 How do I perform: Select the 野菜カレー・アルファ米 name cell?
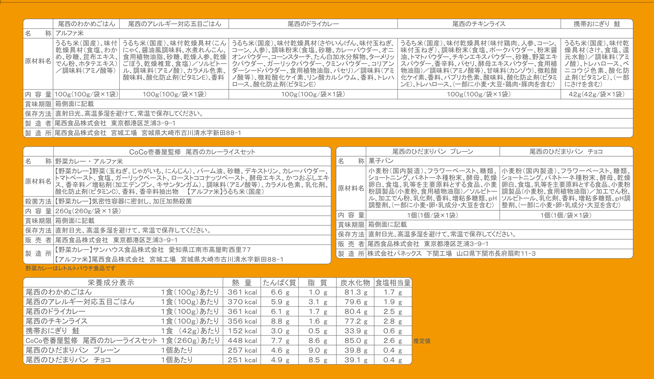coord(89,161)
